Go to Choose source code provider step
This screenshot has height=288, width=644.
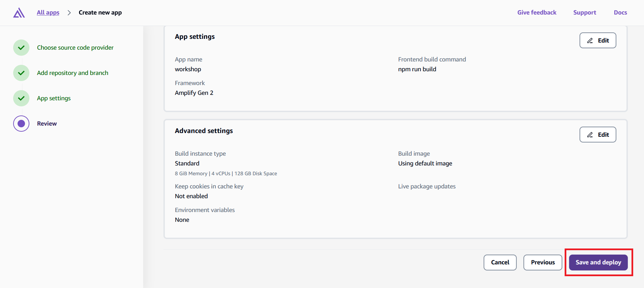coord(75,48)
